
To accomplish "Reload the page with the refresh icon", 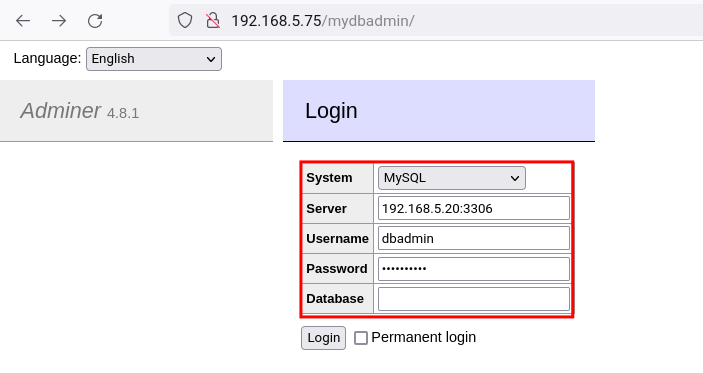I will click(x=95, y=21).
